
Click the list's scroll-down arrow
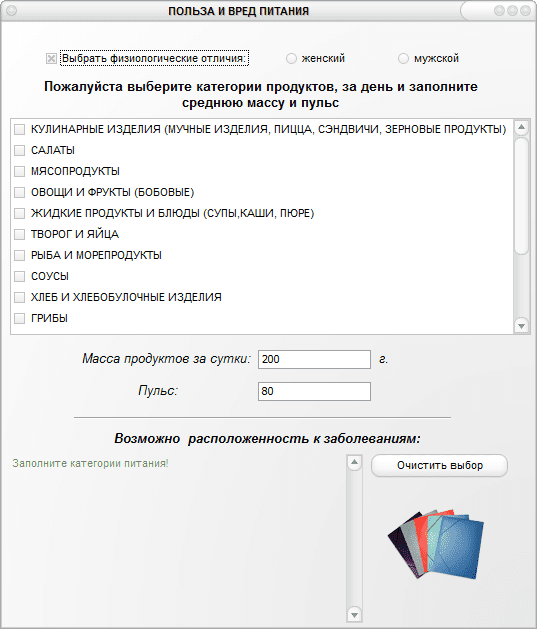[521, 326]
